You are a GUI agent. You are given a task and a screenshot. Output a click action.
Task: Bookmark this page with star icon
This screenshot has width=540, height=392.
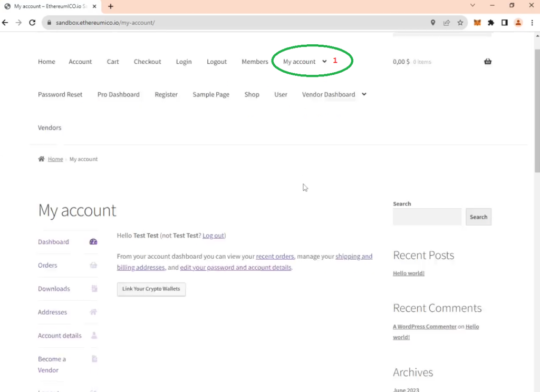pyautogui.click(x=460, y=23)
